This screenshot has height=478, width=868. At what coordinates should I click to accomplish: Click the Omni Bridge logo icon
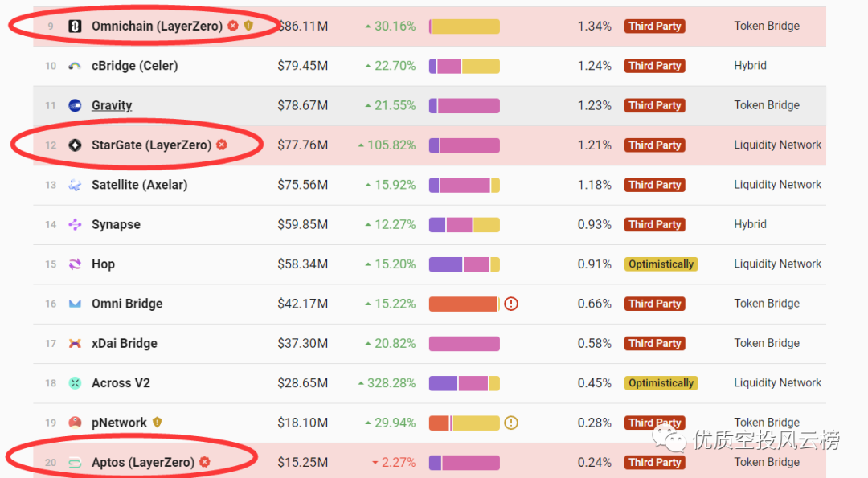coord(75,304)
